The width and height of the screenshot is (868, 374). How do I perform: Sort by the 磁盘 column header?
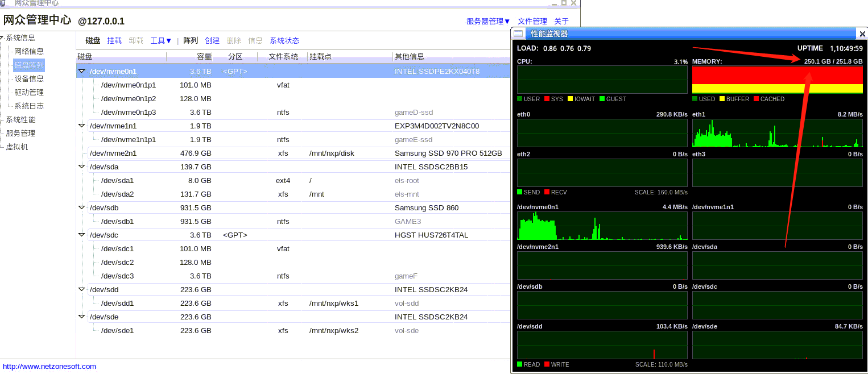(x=121, y=57)
